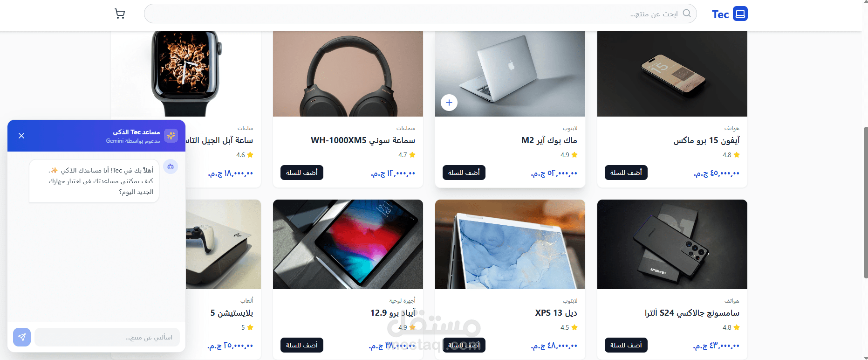The height and width of the screenshot is (360, 868).
Task: Add iPhone 15 Pro Max to cart
Action: (x=626, y=173)
